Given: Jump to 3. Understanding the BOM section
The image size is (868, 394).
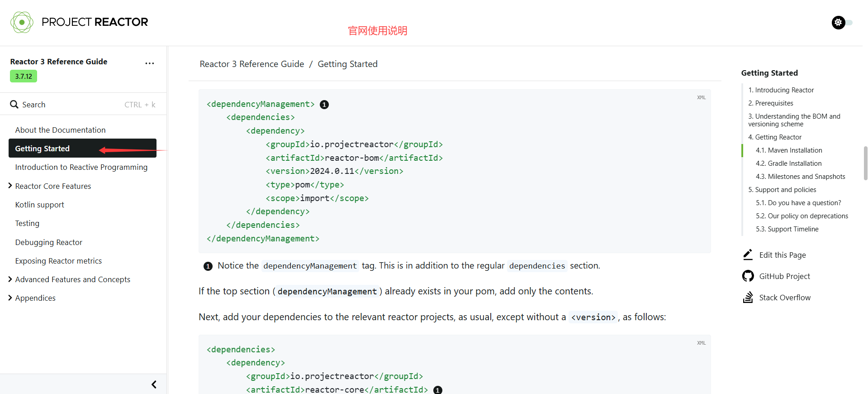Looking at the screenshot, I should point(794,120).
